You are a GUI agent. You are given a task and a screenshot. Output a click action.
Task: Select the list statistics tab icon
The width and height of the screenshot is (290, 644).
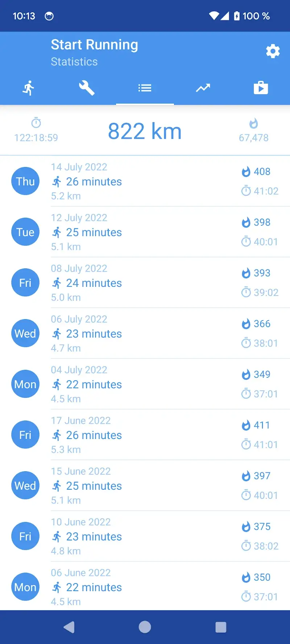click(x=145, y=88)
